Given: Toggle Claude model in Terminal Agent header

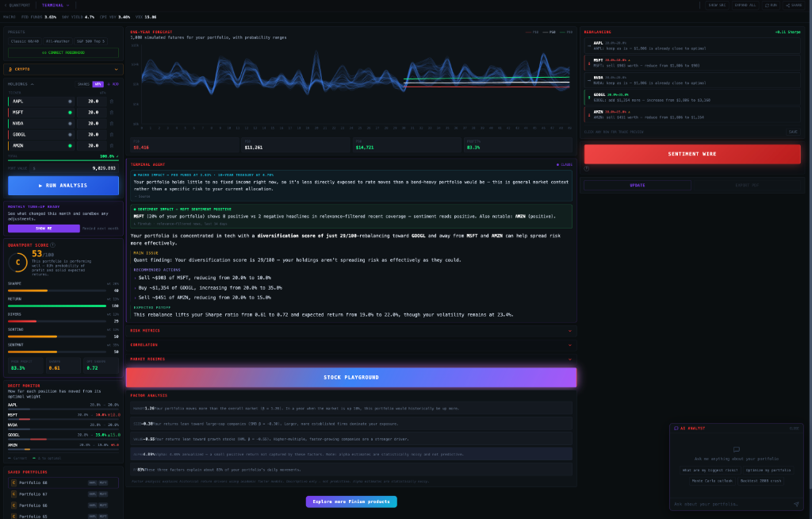Looking at the screenshot, I should (x=565, y=164).
